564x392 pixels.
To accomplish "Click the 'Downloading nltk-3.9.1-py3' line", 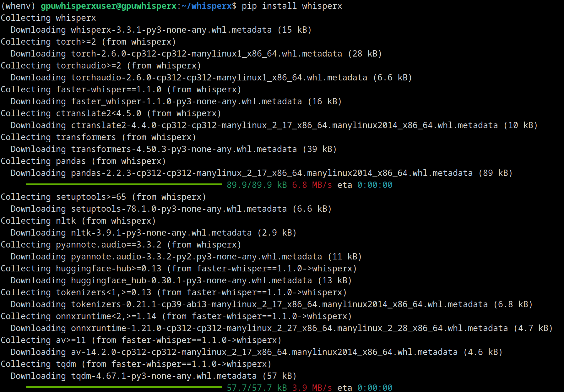I will click(x=154, y=233).
